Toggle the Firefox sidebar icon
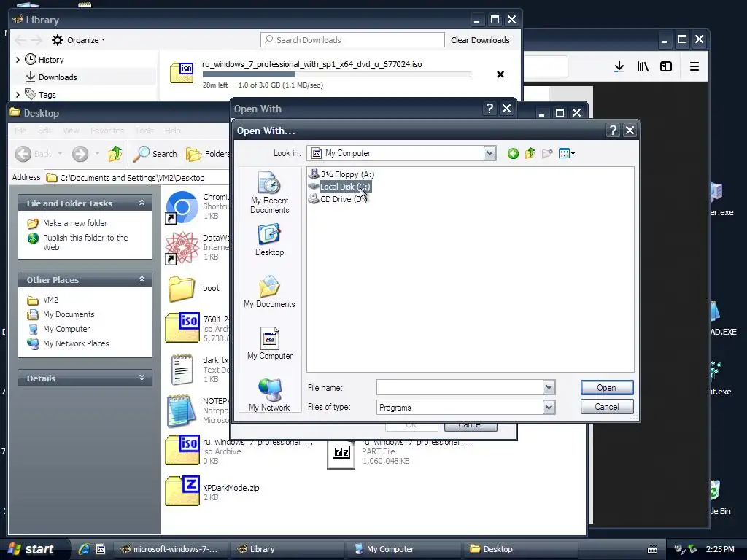This screenshot has width=747, height=560. coord(666,66)
